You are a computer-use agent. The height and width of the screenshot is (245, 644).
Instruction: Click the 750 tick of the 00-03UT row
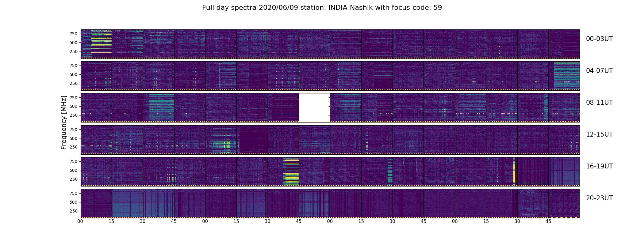point(74,34)
